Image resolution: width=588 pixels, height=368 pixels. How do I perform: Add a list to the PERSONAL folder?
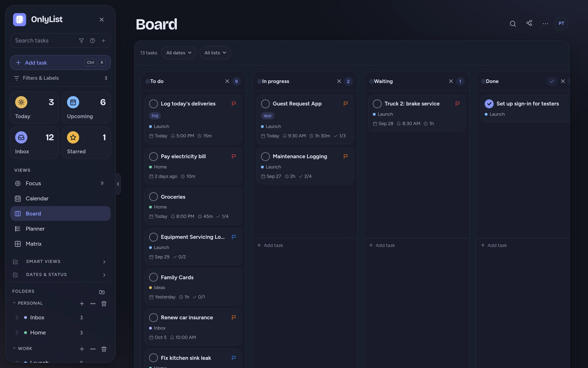click(82, 304)
